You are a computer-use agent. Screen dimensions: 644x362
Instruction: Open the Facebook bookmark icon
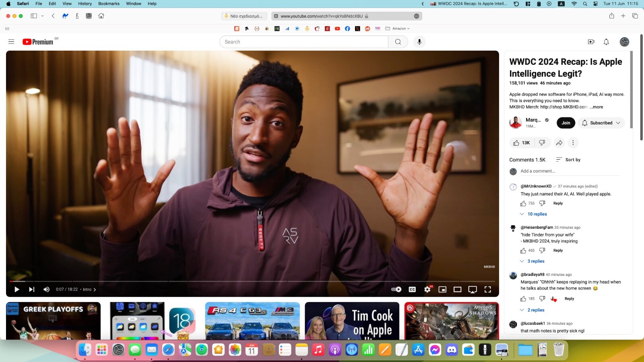tap(347, 29)
